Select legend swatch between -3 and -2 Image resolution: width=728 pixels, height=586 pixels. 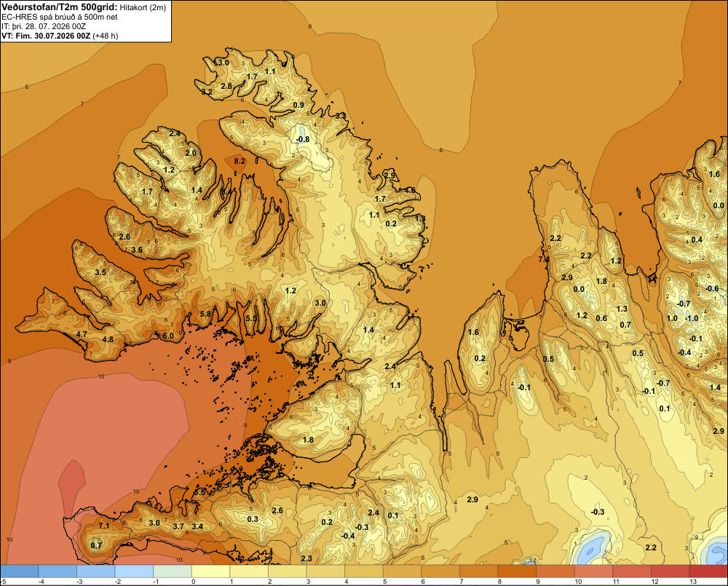96,571
